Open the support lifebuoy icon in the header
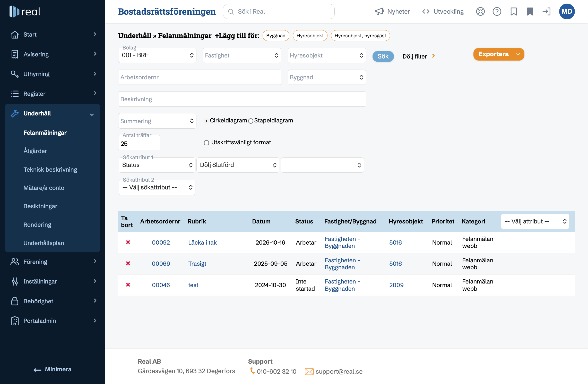The image size is (588, 384). [x=480, y=12]
